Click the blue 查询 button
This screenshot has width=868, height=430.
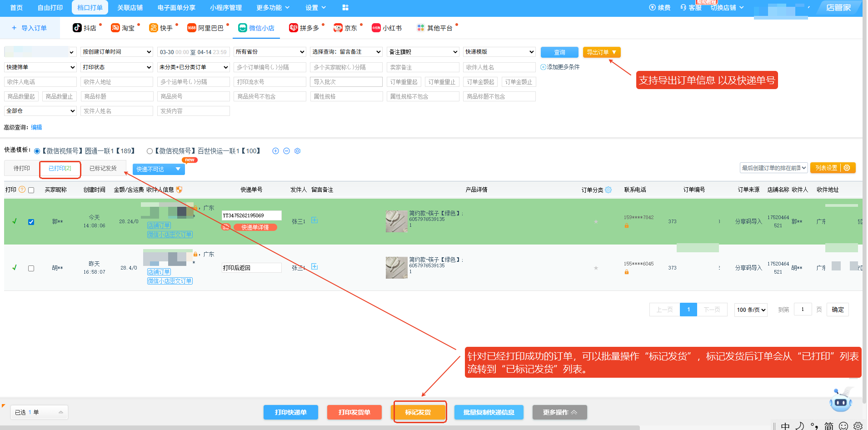559,52
